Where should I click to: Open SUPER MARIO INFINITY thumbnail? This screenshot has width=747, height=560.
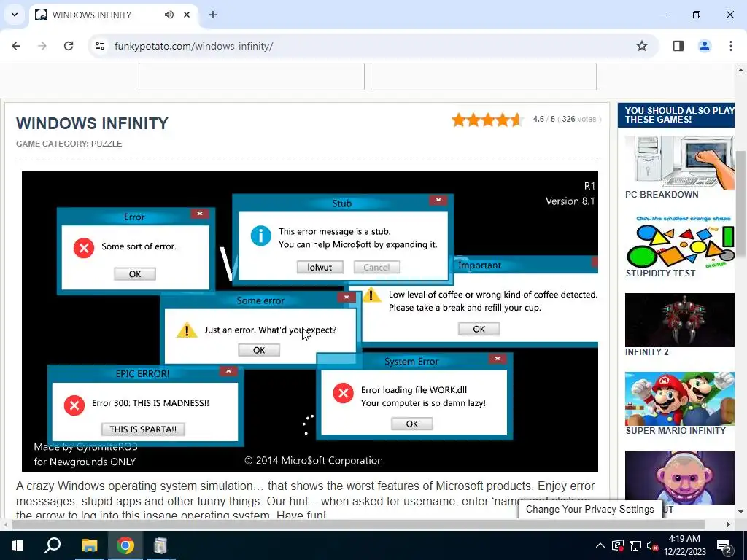pos(679,399)
